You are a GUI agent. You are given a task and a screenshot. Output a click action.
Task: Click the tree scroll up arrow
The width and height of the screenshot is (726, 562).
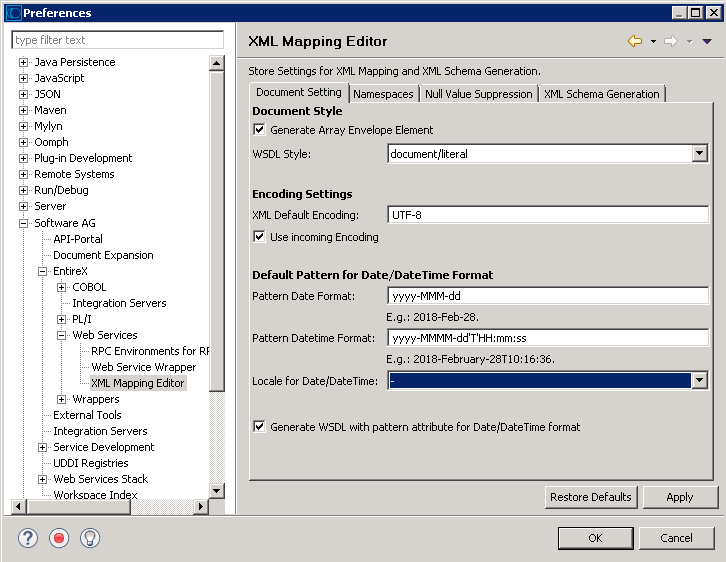(x=217, y=63)
